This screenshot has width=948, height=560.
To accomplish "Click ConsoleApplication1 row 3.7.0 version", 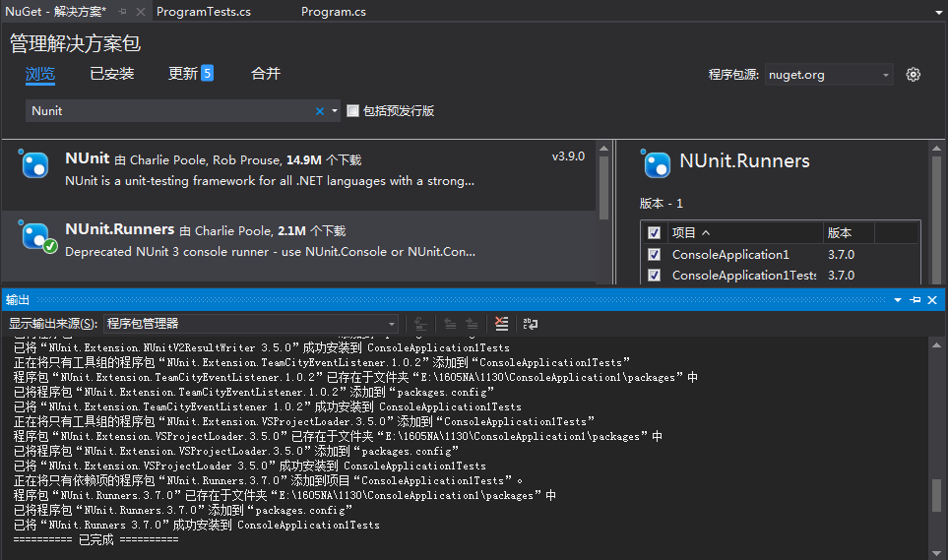I will (841, 255).
